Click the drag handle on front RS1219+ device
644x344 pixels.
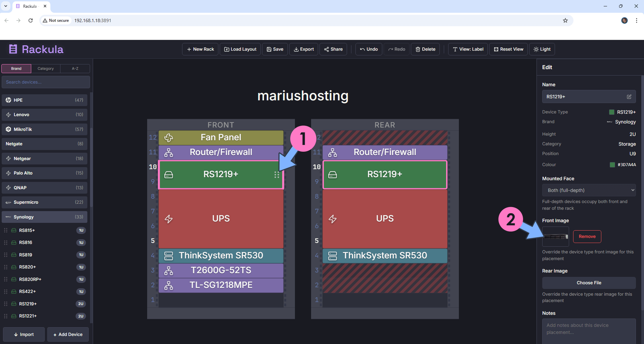click(x=276, y=175)
